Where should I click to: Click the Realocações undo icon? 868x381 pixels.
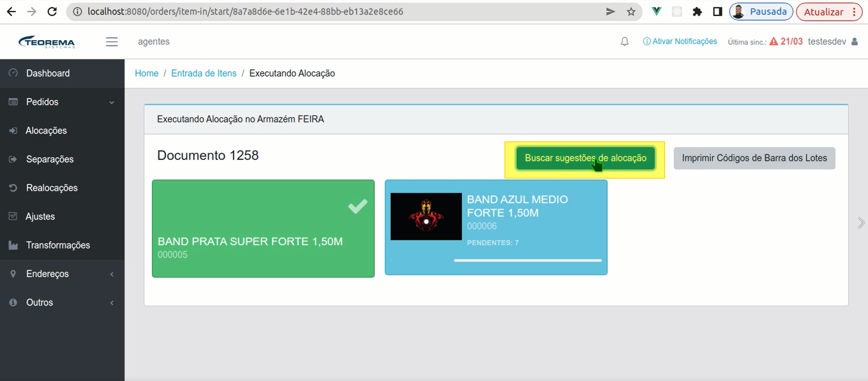(13, 188)
